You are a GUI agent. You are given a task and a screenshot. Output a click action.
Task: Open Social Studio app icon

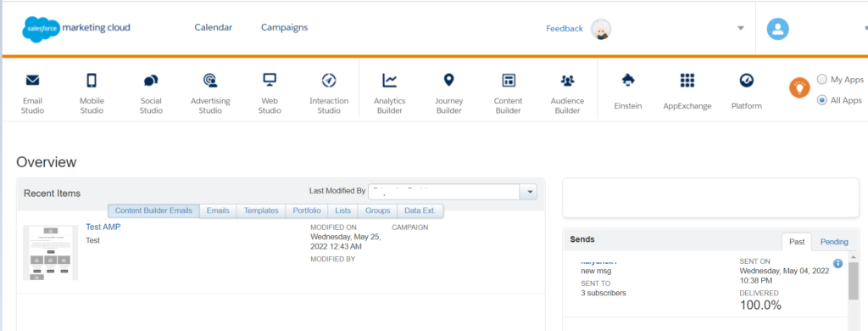click(x=151, y=81)
